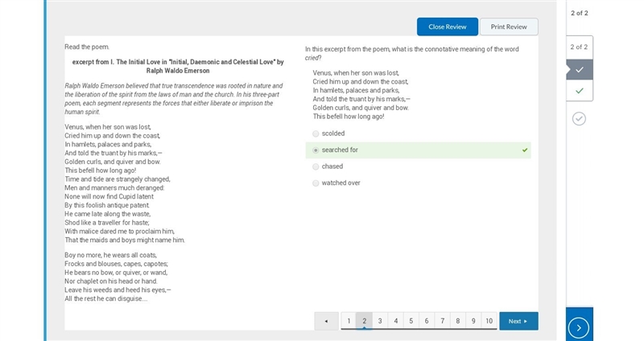Click the gray circled checkmark icon

point(579,119)
